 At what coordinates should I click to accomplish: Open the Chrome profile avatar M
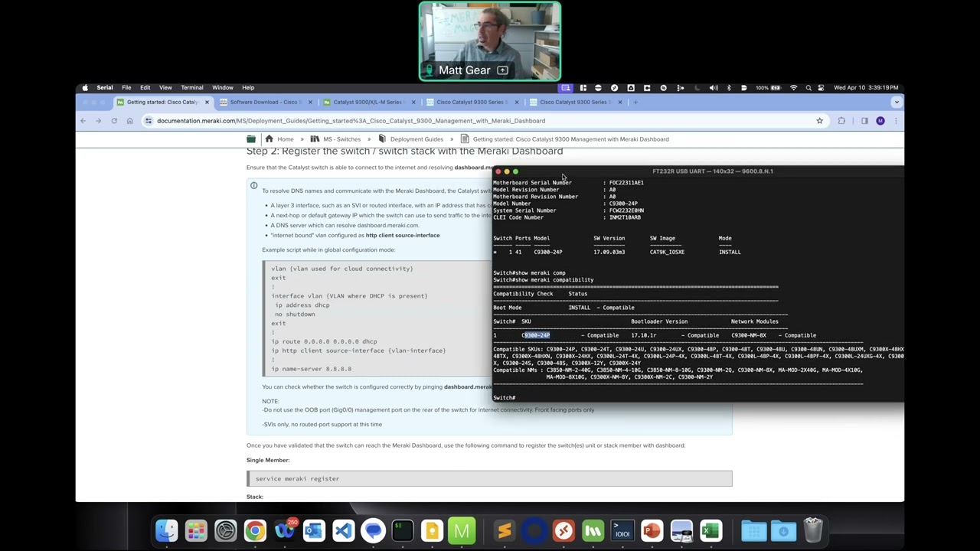880,121
